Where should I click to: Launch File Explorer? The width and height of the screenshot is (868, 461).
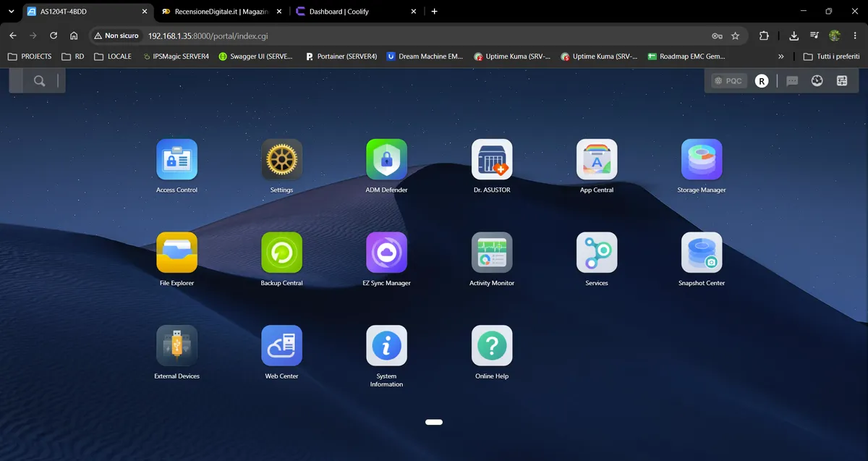point(176,253)
